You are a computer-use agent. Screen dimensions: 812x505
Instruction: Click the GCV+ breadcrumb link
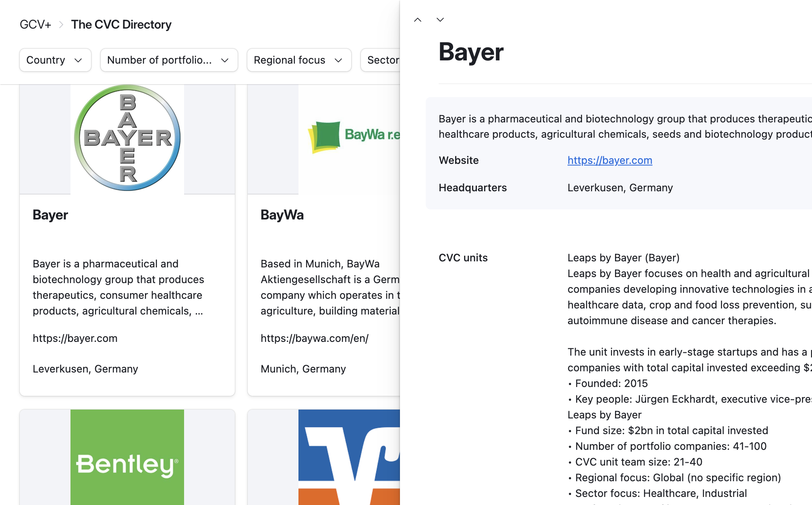[35, 25]
